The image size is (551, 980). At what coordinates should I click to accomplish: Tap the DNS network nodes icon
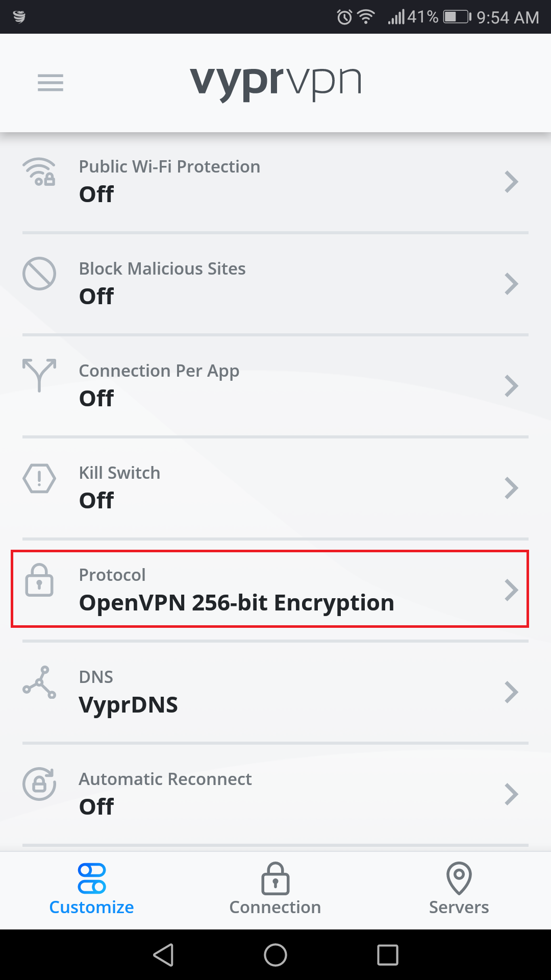click(x=39, y=682)
